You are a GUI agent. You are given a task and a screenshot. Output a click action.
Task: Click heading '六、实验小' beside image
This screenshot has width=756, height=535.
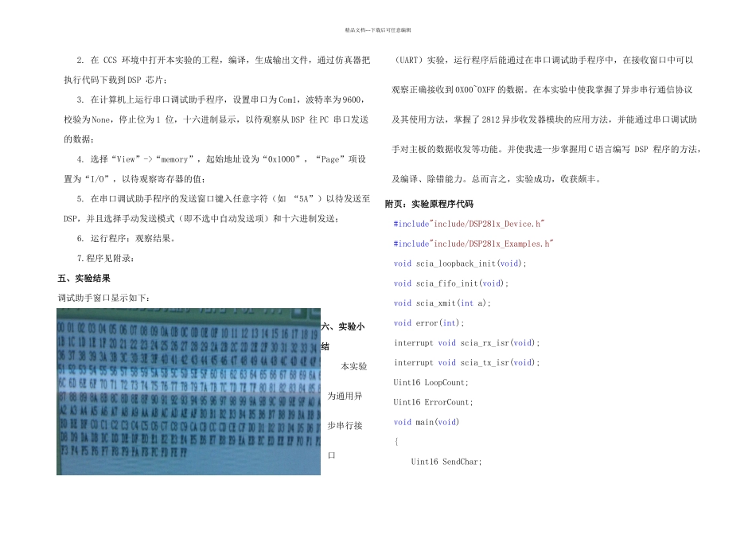[x=343, y=326]
